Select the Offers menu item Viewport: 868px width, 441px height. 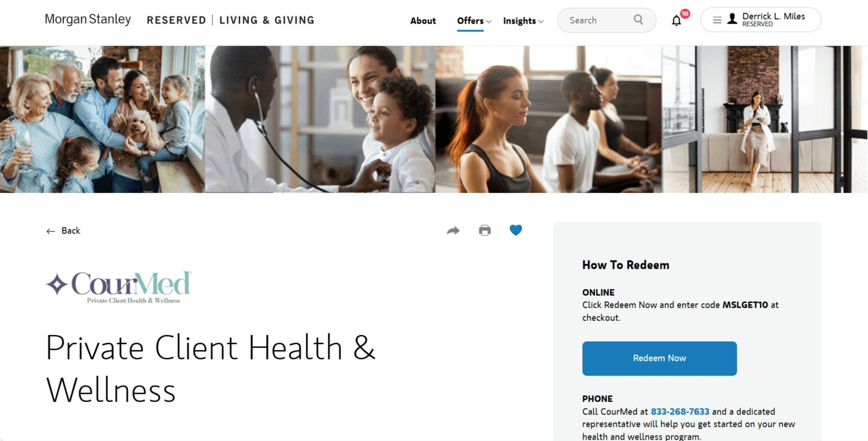tap(470, 21)
